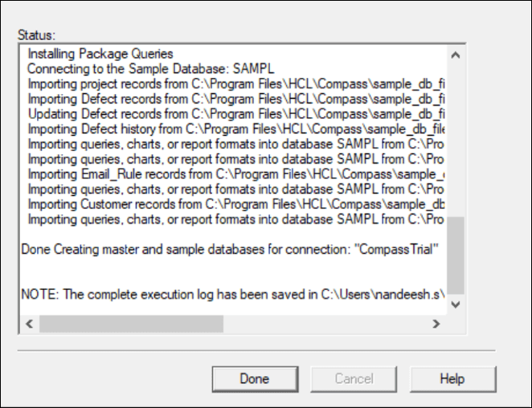This screenshot has height=408, width=532.
Task: Click the scroll down arrow in Status box
Action: 456,304
